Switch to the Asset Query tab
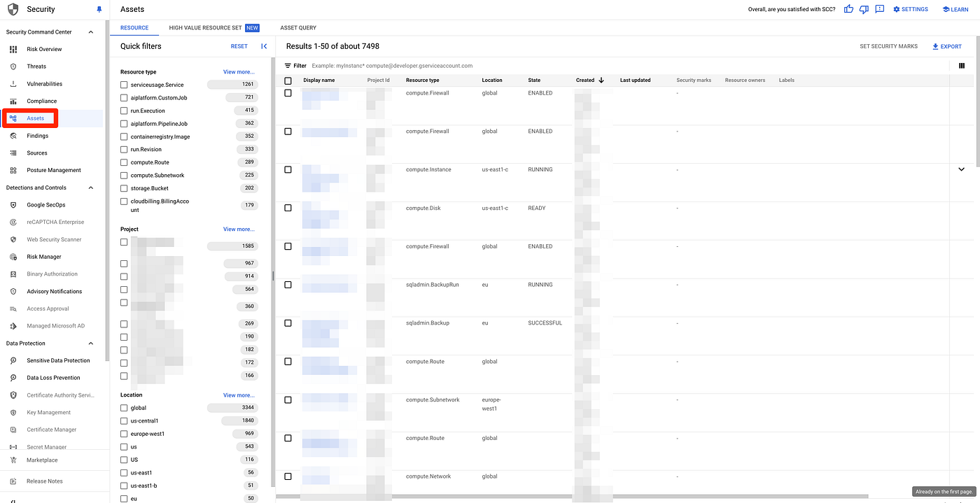This screenshot has height=503, width=980. coord(298,28)
